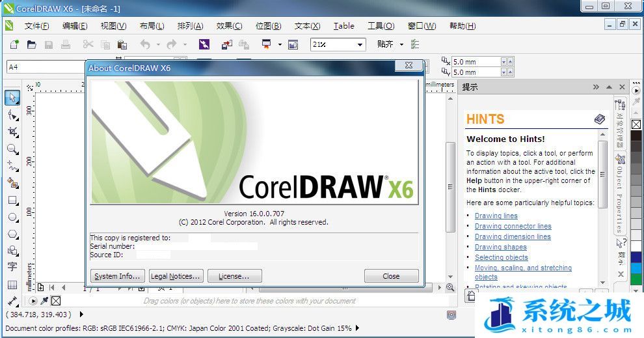The image size is (644, 338).
Task: Select the Crop tool
Action: point(13,132)
